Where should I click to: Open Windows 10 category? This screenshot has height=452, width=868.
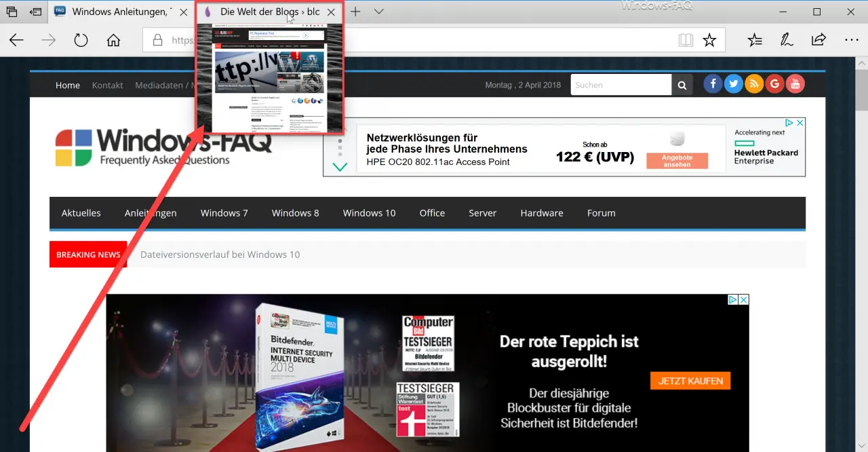[x=369, y=212]
